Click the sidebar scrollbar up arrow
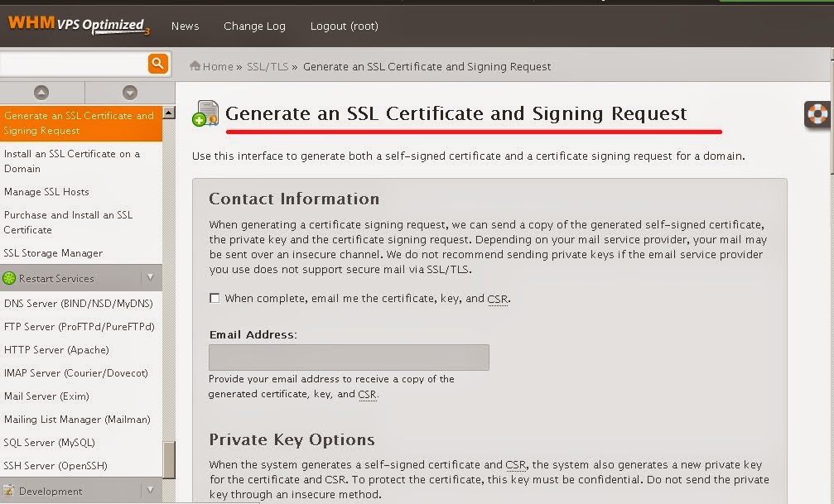Viewport: 834px width, 504px height. tap(169, 113)
